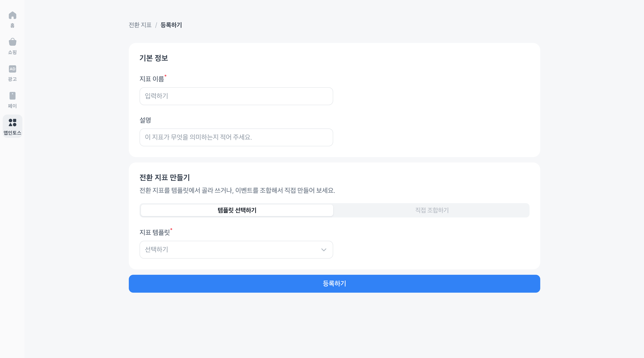Click the 홈 label in sidebar
The width and height of the screenshot is (644, 358).
(13, 26)
